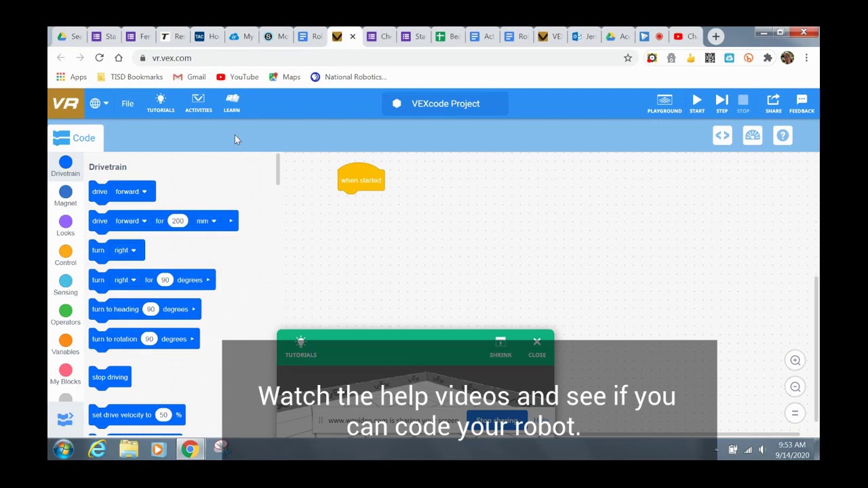Viewport: 868px width, 488px height.
Task: Open the Feedback form
Action: [x=802, y=104]
